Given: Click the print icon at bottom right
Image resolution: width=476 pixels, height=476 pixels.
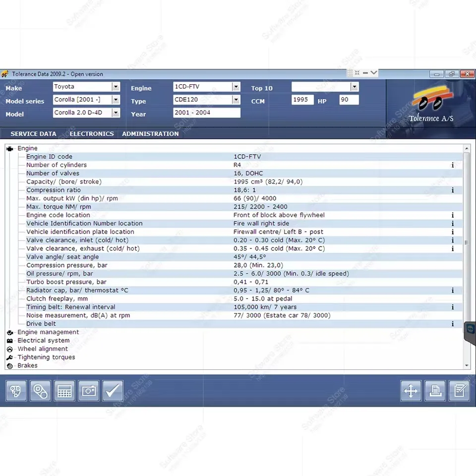Looking at the screenshot, I should [435, 391].
